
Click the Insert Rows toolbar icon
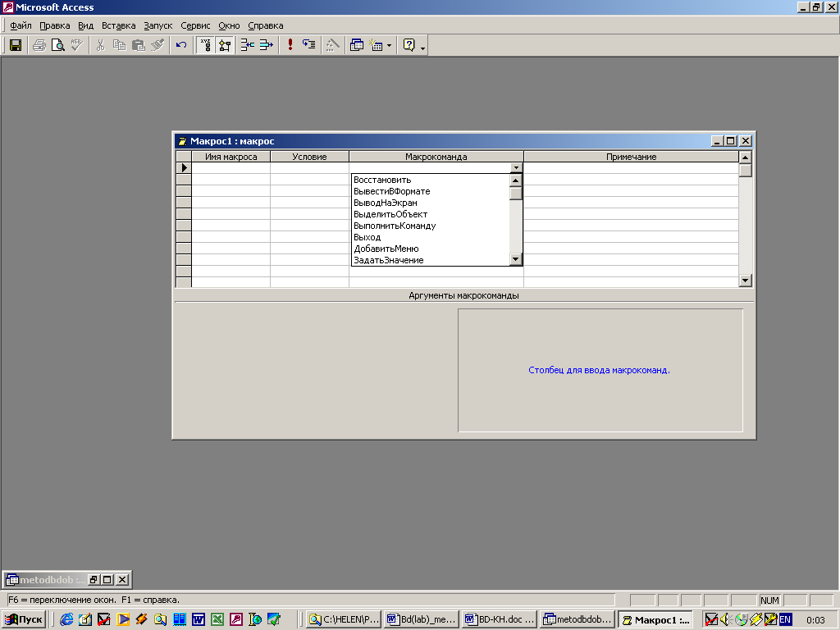point(247,45)
